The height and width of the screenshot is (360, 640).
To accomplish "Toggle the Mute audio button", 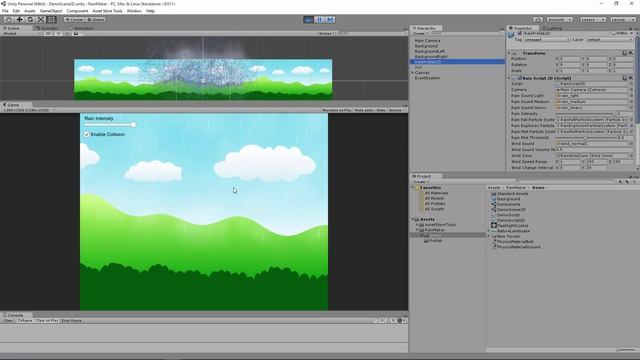I will (364, 110).
